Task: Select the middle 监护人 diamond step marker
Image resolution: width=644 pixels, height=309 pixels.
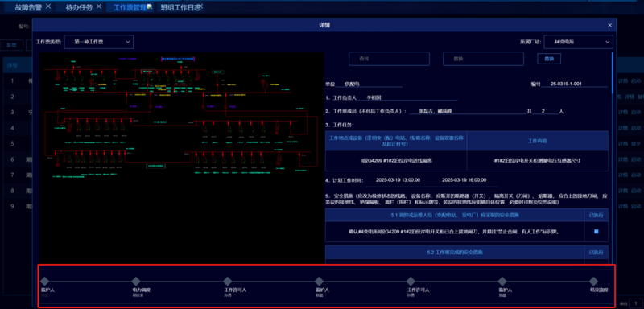Action: tap(319, 282)
